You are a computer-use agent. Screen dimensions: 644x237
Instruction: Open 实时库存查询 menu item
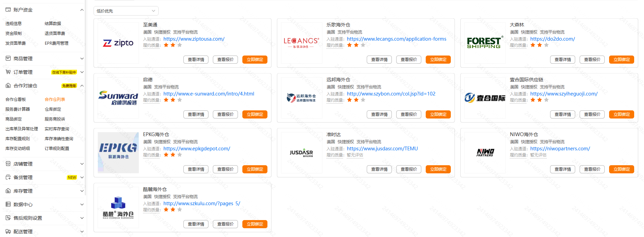57,129
